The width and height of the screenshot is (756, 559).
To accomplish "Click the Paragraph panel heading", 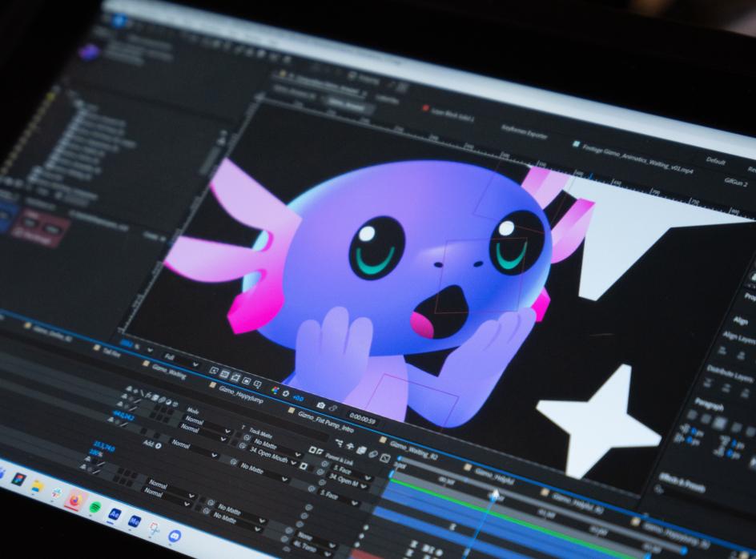I will coord(710,404).
